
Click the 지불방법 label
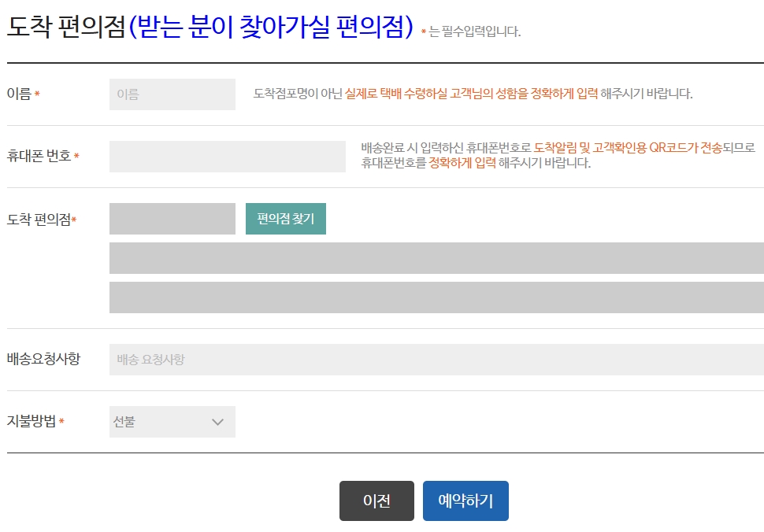click(32, 421)
